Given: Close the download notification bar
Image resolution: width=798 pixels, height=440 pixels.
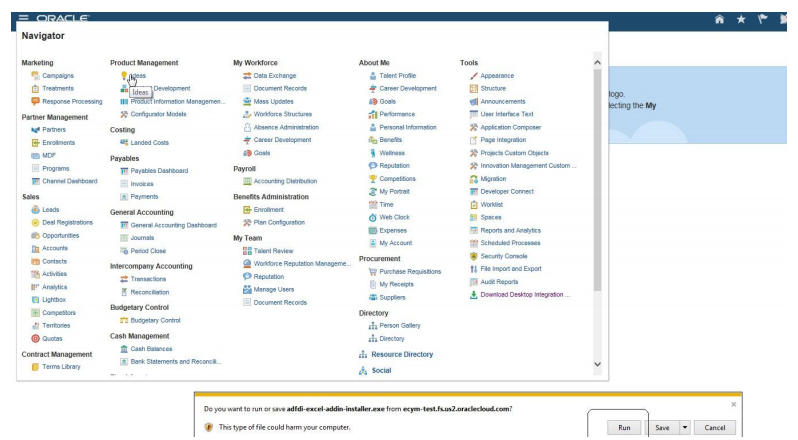Looking at the screenshot, I should point(733,404).
